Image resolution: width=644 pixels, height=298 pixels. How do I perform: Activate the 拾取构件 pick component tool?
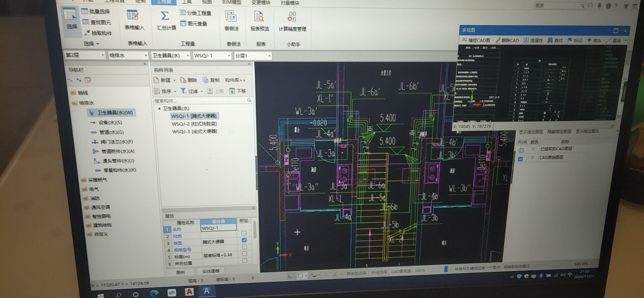pyautogui.click(x=98, y=33)
